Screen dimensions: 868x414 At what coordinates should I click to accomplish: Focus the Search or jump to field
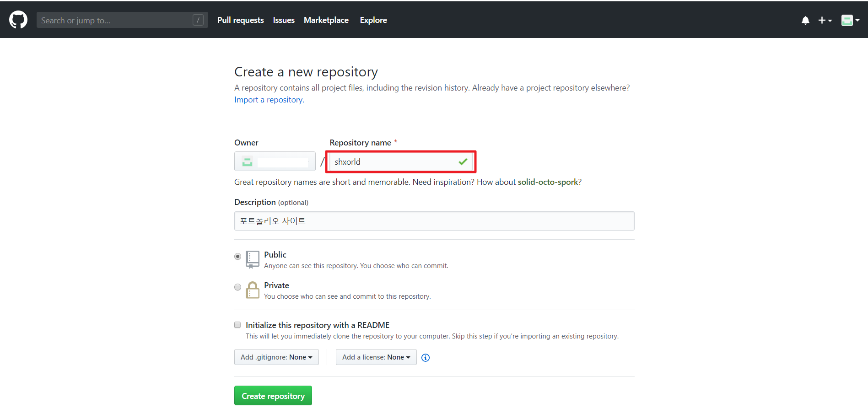click(x=122, y=20)
